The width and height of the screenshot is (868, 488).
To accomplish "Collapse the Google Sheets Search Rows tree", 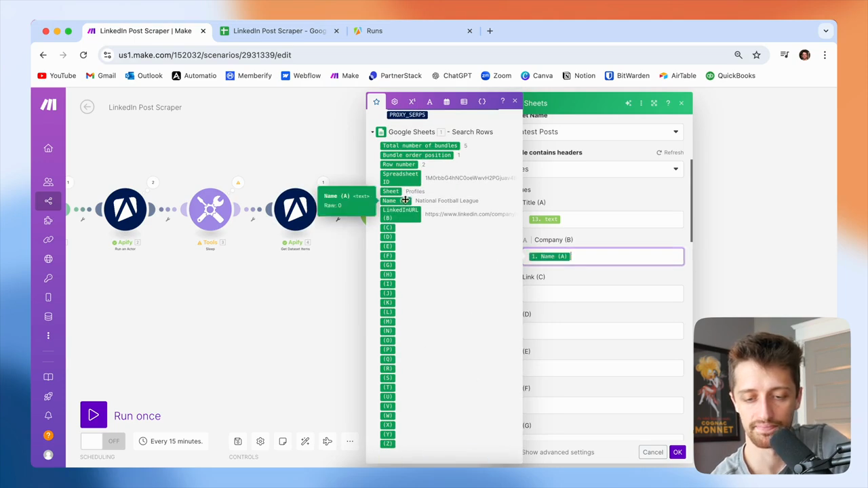I will pyautogui.click(x=372, y=132).
